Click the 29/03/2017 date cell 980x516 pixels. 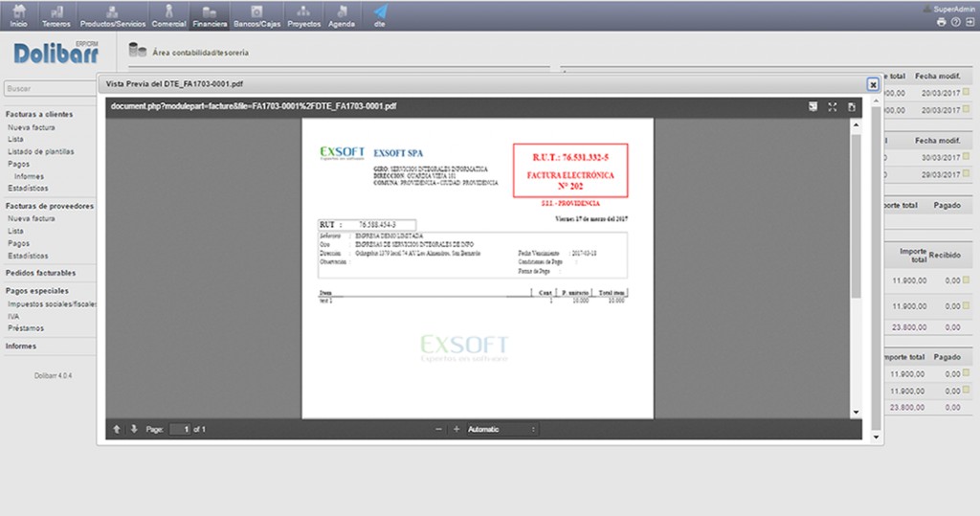pyautogui.click(x=941, y=174)
